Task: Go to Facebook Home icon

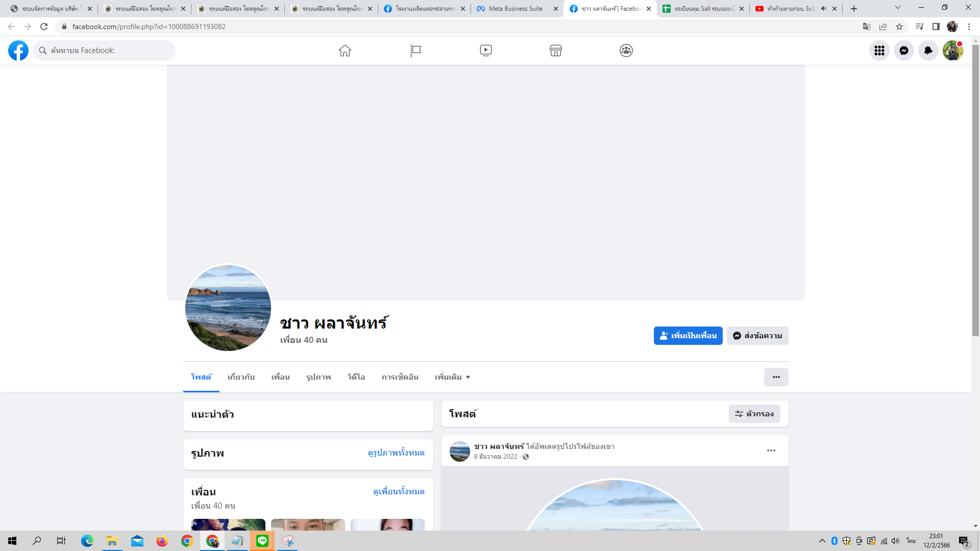Action: pos(345,51)
